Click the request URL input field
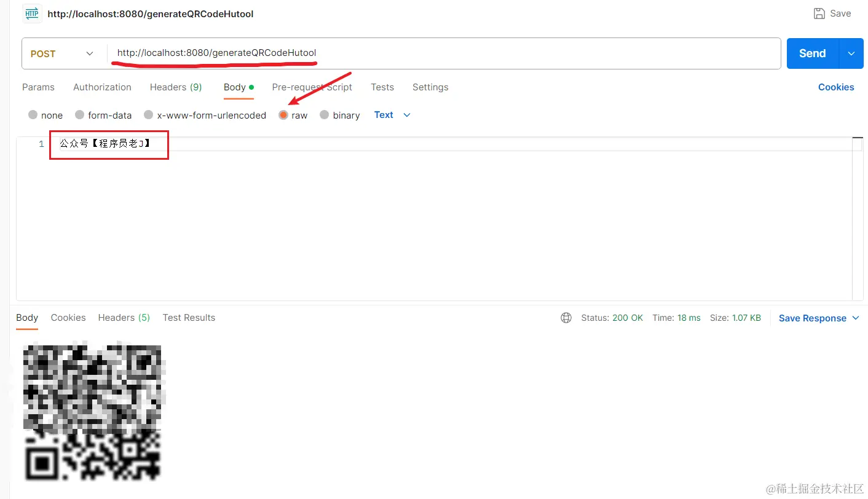The image size is (868, 499). coord(444,53)
